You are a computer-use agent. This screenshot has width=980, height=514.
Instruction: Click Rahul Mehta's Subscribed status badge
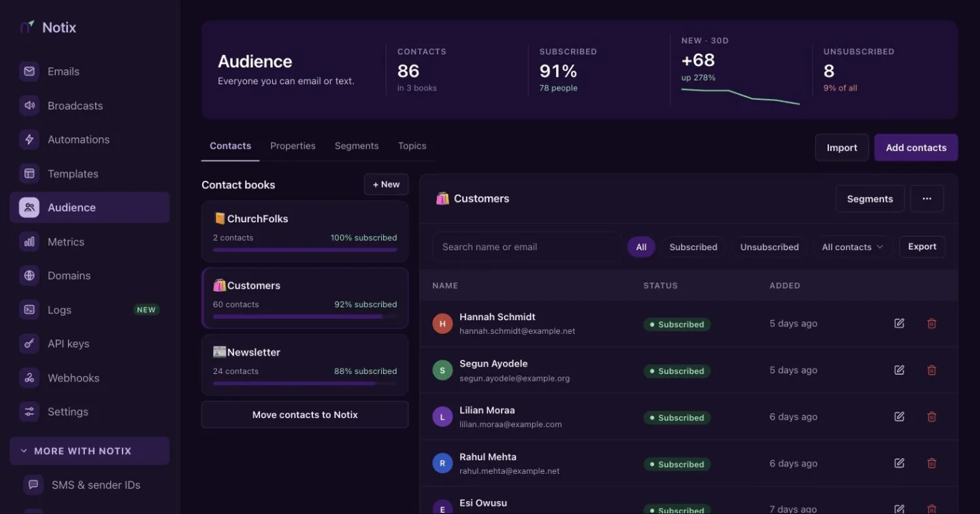(677, 464)
